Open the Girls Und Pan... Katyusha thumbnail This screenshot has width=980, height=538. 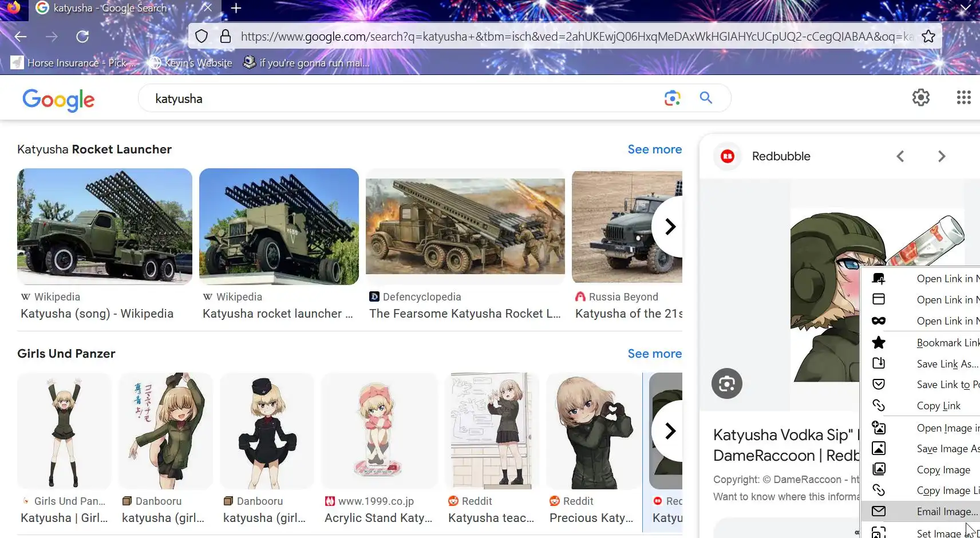coord(64,431)
